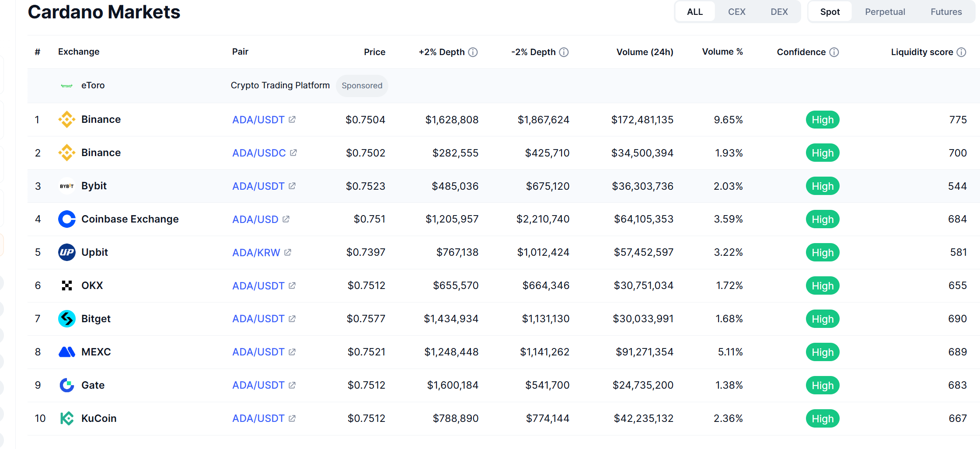980x449 pixels.
Task: Open +2% Depth info tooltip icon
Action: [473, 52]
